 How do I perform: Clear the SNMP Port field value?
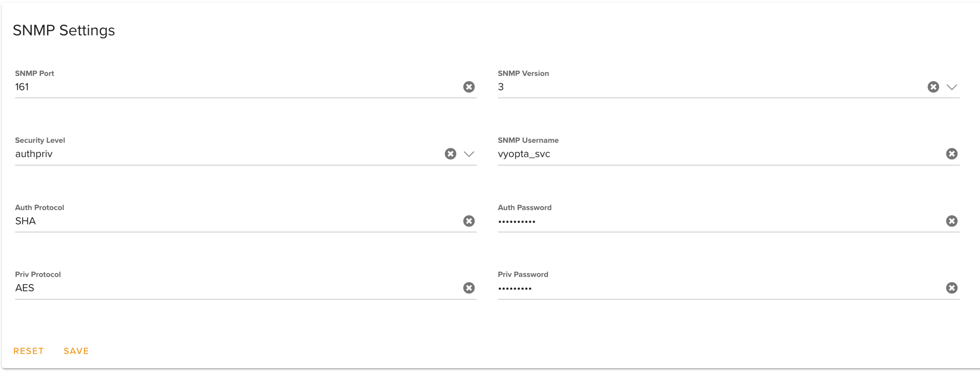tap(469, 87)
